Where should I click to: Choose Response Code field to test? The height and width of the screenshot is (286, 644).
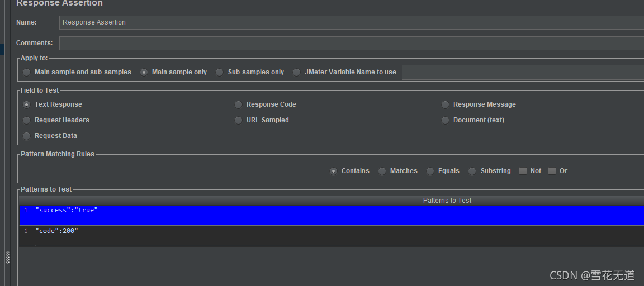[x=238, y=104]
